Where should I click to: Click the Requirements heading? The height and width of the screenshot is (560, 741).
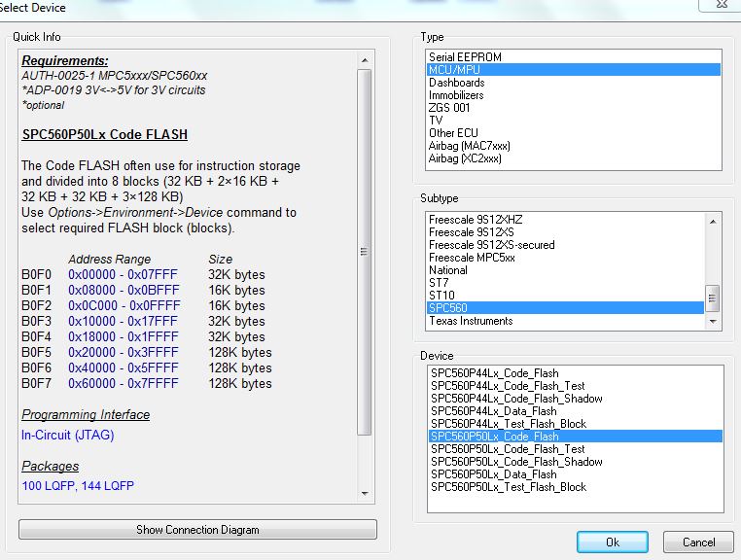tap(65, 61)
